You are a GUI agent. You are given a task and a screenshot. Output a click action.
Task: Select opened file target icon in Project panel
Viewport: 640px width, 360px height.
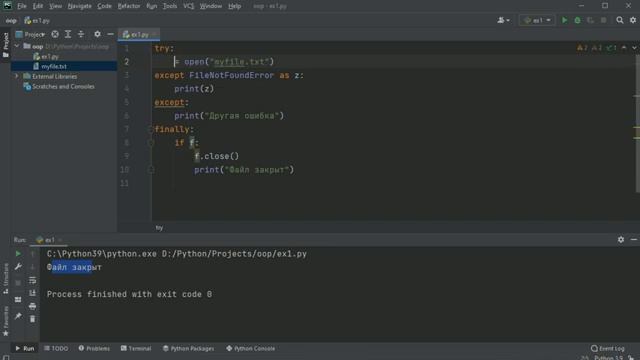pyautogui.click(x=55, y=34)
